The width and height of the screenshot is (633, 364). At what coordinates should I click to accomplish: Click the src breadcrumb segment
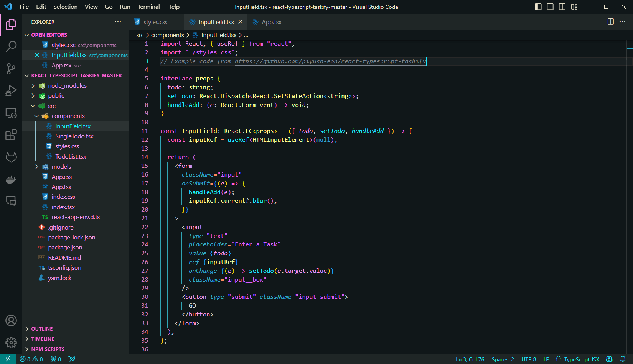point(140,35)
